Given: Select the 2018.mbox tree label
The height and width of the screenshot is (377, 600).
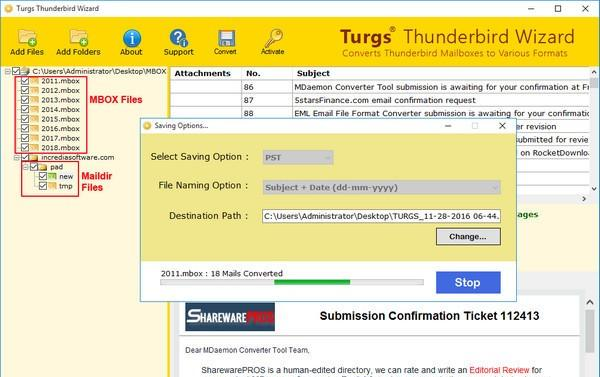Looking at the screenshot, I should click(60, 148).
